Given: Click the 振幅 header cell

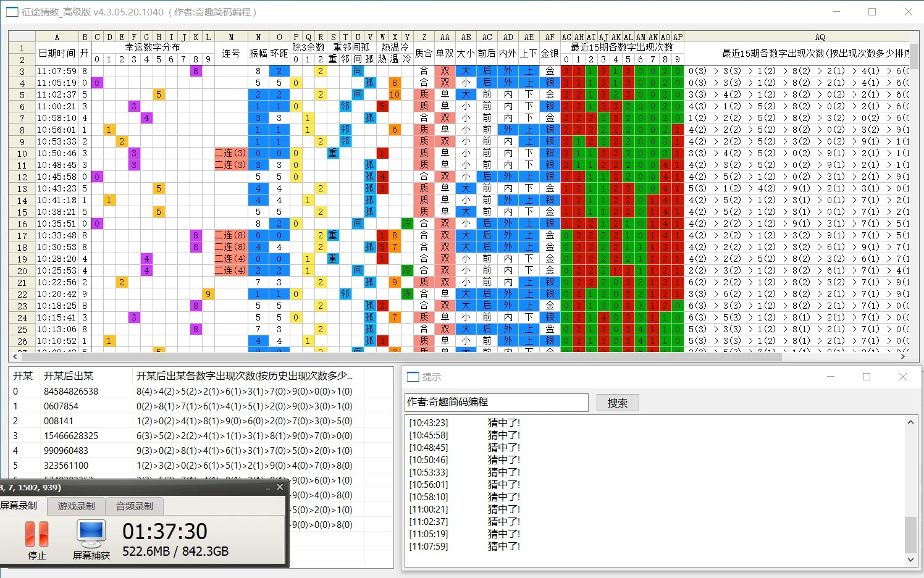Looking at the screenshot, I should 258,54.
